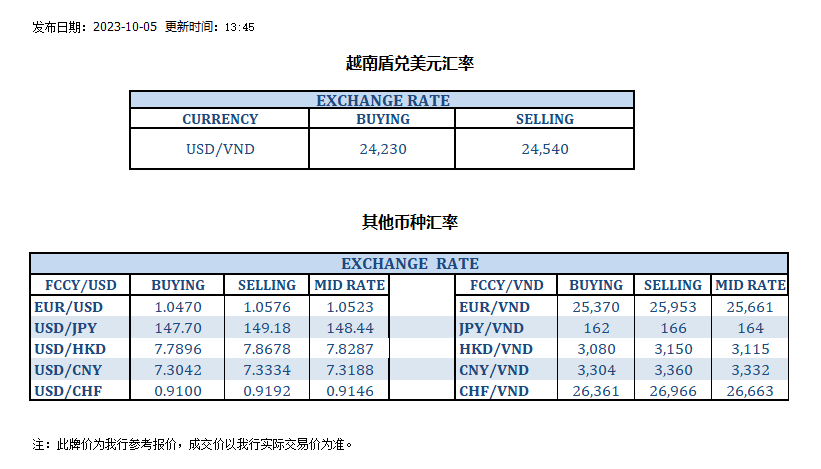Viewport: 821px width, 469px height.
Task: Select the USD/HKD selling value 7.8678
Action: [x=266, y=348]
